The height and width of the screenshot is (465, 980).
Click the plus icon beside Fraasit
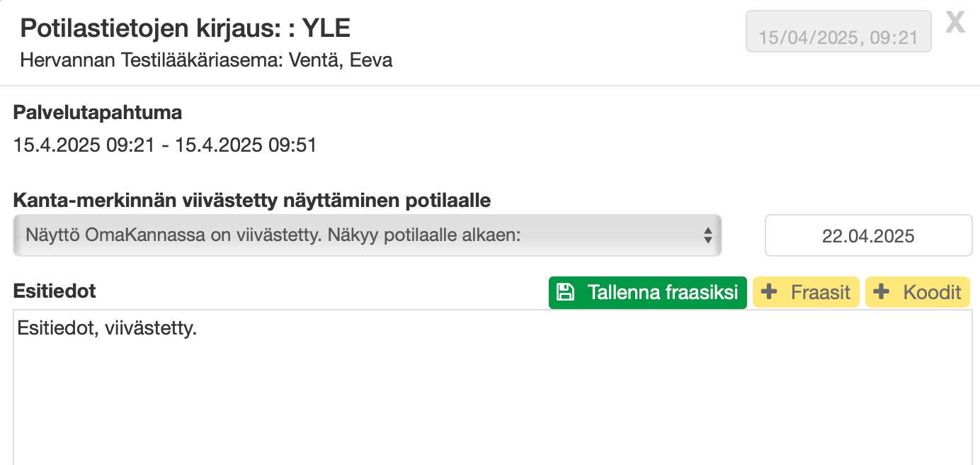pos(768,292)
